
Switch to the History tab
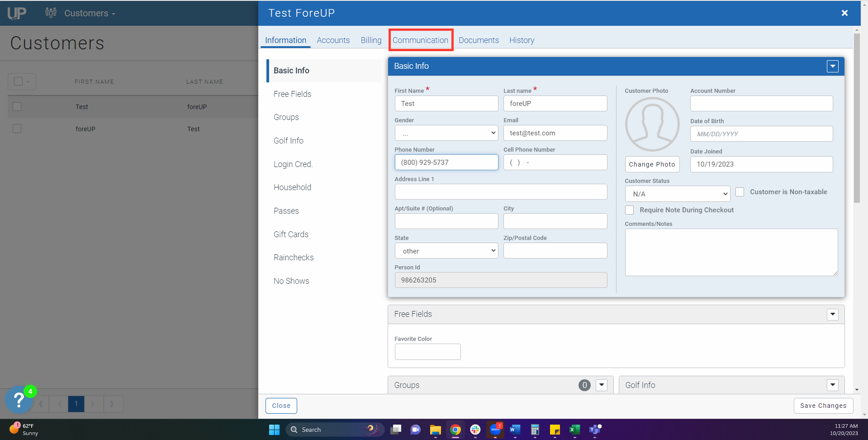pos(522,40)
